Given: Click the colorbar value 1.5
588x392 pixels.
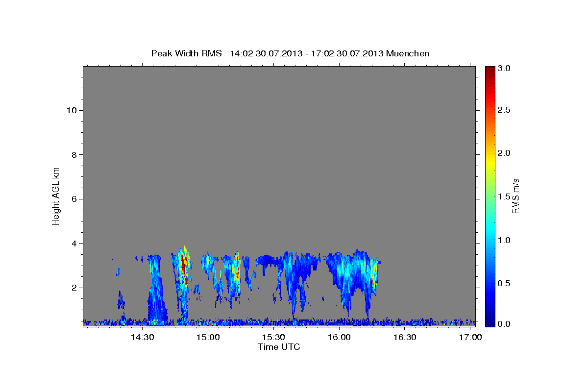Looking at the screenshot, I should [504, 196].
